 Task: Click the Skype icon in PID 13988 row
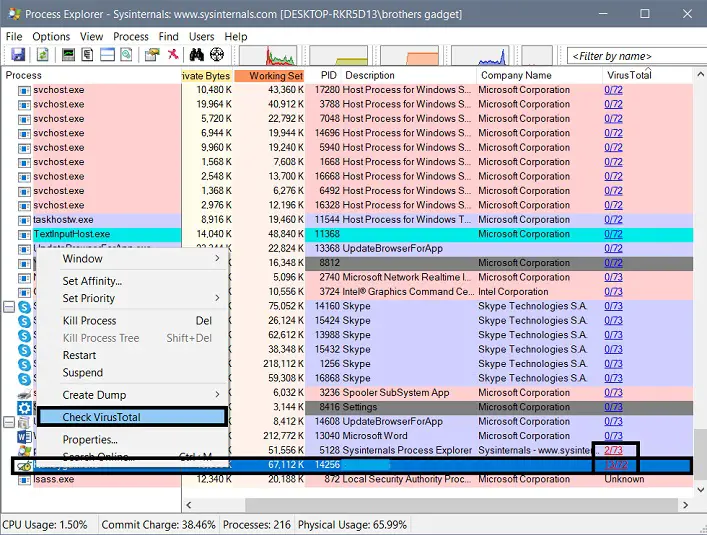point(24,336)
